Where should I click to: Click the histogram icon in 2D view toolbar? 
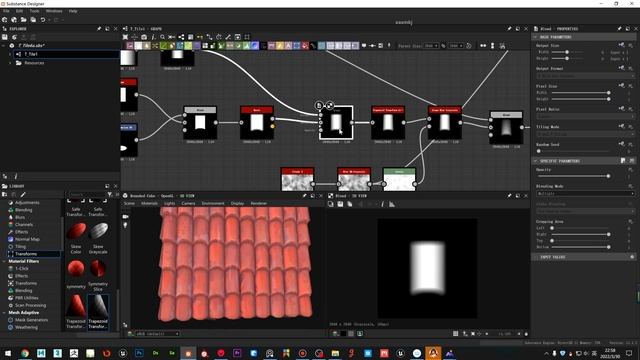pos(392,204)
